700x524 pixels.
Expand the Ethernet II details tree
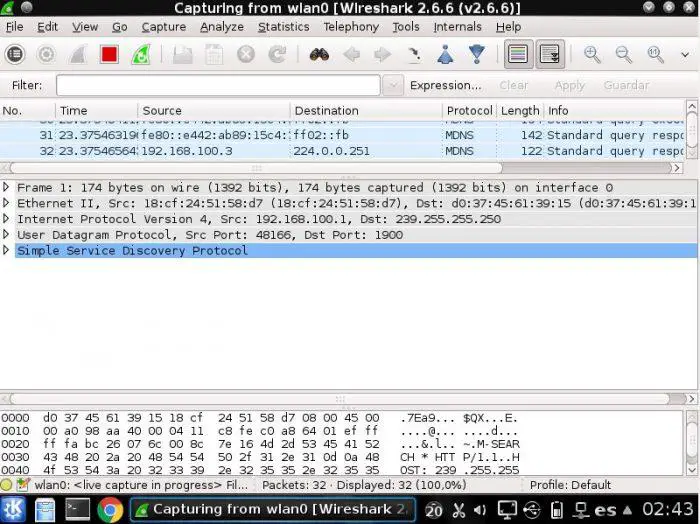point(6,203)
